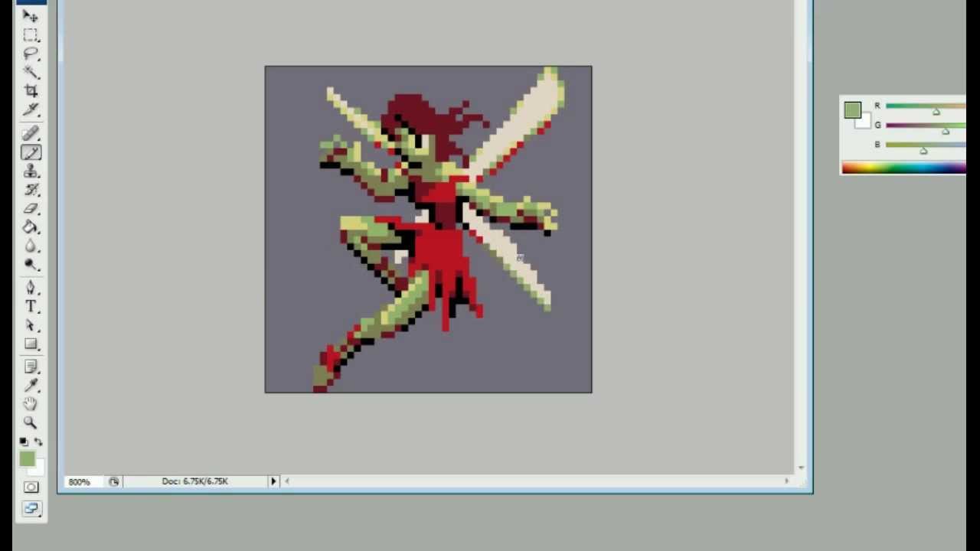This screenshot has height=551, width=980.
Task: Select the Dodge tool
Action: pos(31,264)
